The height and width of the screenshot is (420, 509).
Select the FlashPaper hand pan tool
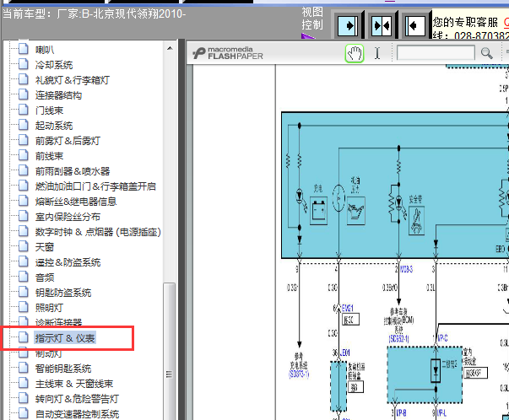[355, 53]
